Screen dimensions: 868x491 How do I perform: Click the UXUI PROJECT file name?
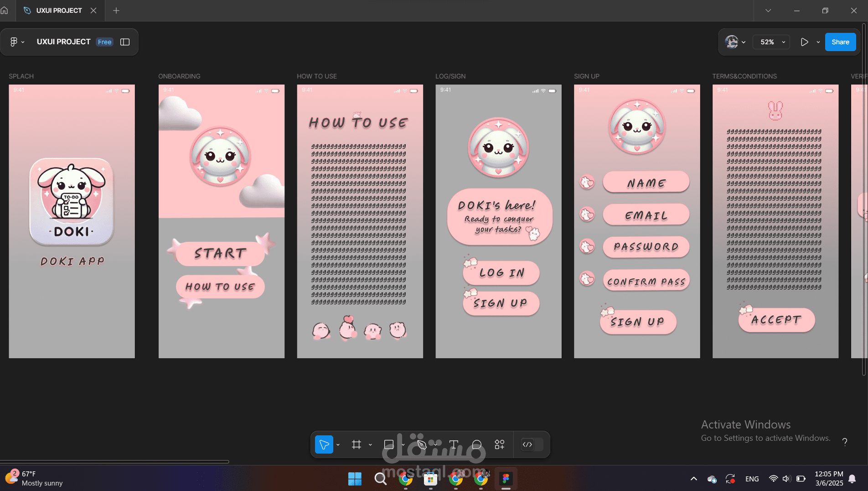point(63,42)
